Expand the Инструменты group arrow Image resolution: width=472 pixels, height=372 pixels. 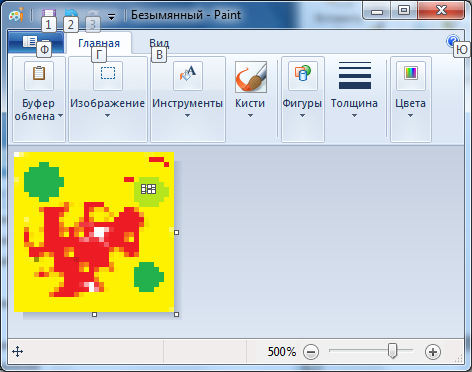(x=187, y=116)
